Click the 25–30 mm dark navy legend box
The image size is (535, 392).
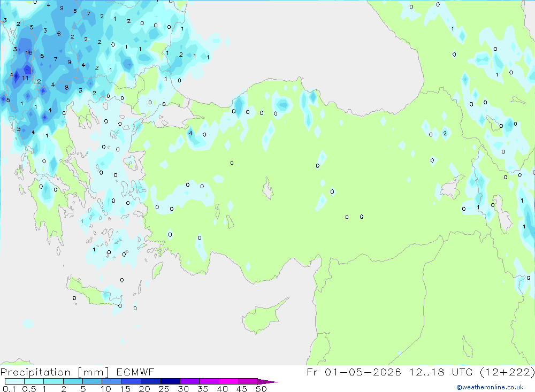pos(170,381)
